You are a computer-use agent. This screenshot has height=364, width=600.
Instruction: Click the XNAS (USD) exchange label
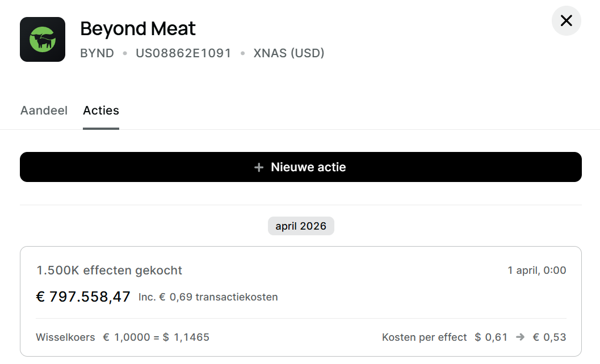point(289,53)
